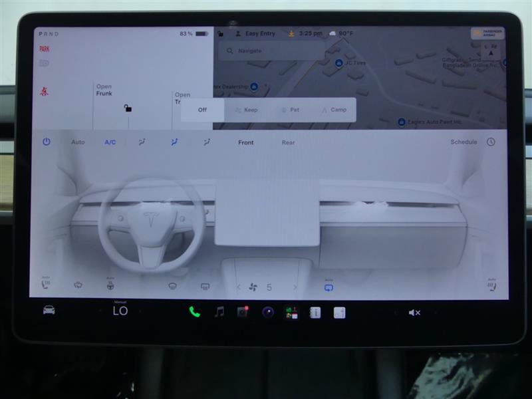Tap the 83 % battery indicator
The height and width of the screenshot is (399, 532).
tap(194, 34)
